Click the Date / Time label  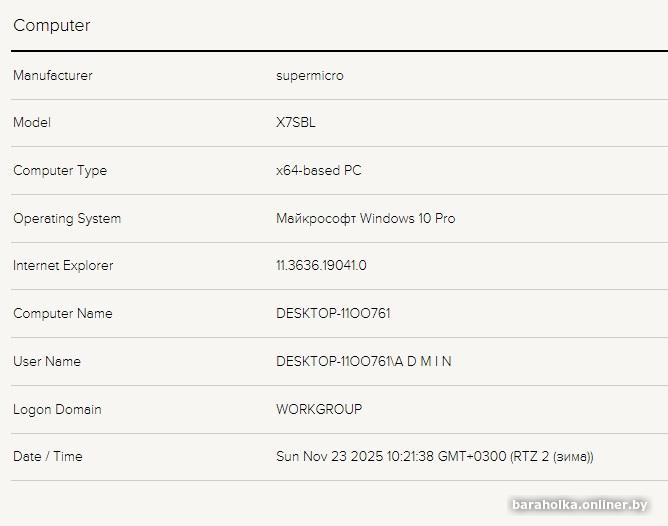pos(48,457)
